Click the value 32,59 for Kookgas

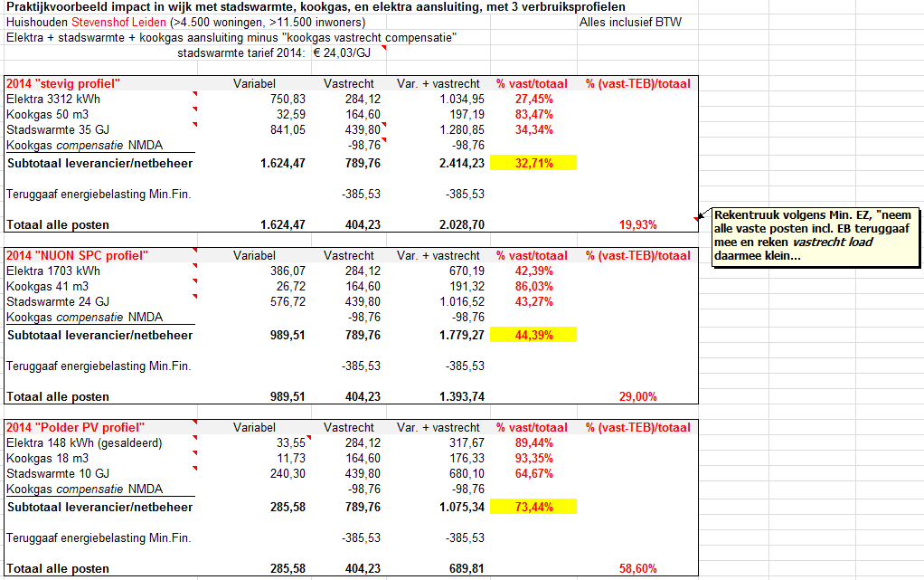291,115
